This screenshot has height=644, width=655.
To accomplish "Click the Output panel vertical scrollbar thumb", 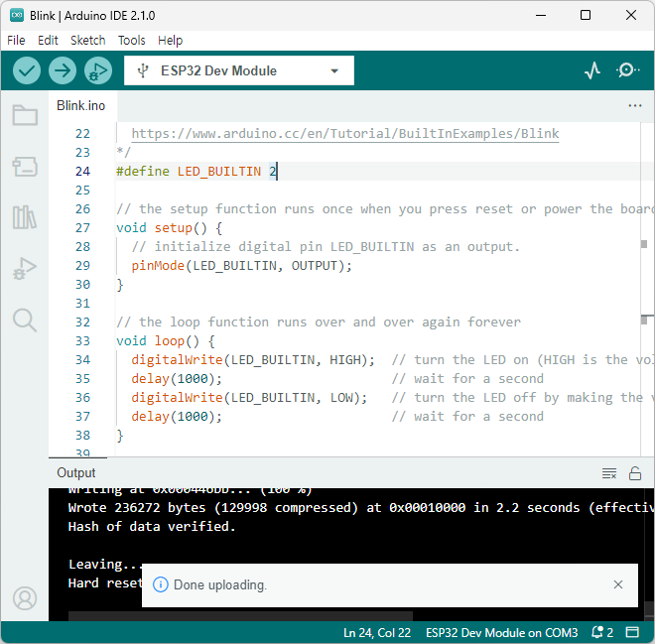I will [x=649, y=609].
